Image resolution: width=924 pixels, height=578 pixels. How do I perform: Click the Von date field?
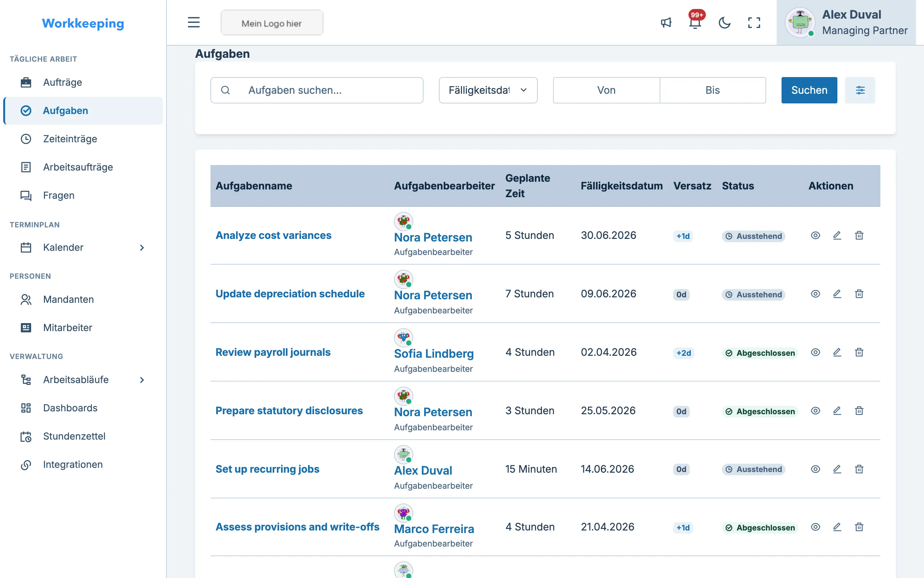click(606, 90)
